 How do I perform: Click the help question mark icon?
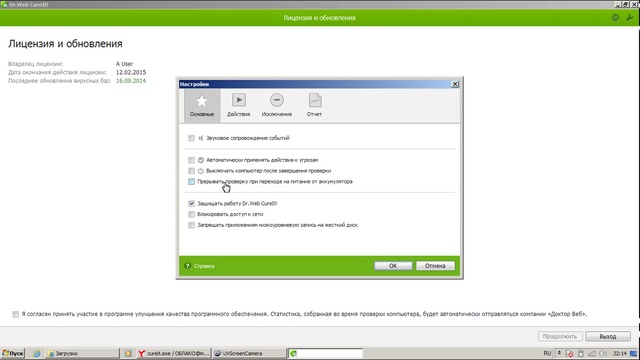click(x=187, y=266)
